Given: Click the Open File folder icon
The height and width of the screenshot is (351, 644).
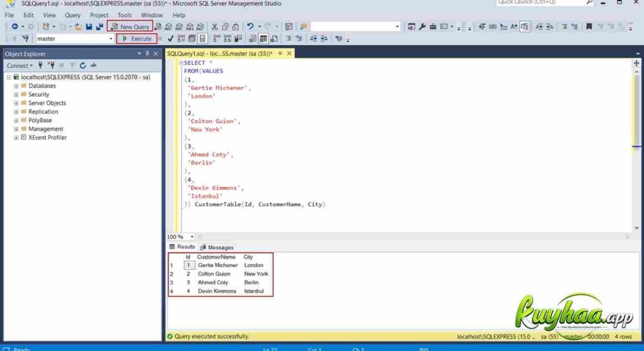Looking at the screenshot, I should point(78,26).
